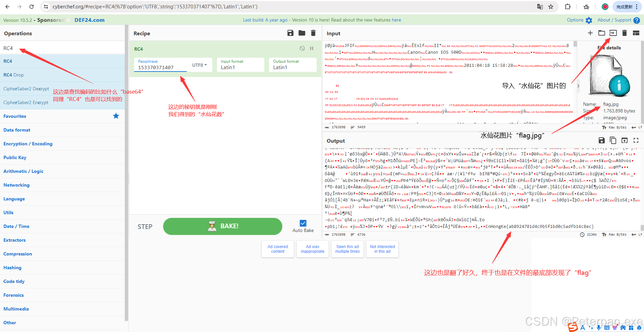Expand Arithmetic / Logic category
Viewport: 644px width, 332px height.
point(62,171)
